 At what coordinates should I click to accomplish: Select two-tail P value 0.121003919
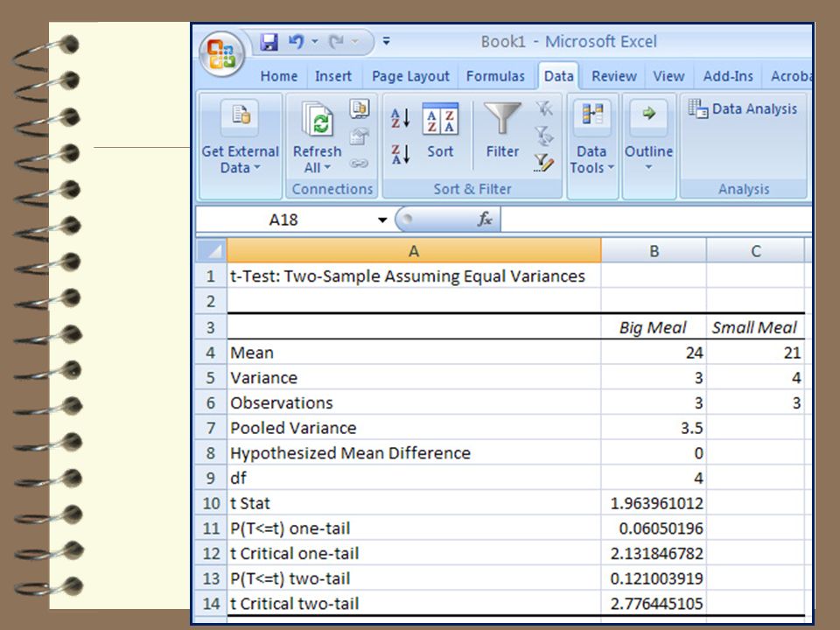click(x=654, y=578)
